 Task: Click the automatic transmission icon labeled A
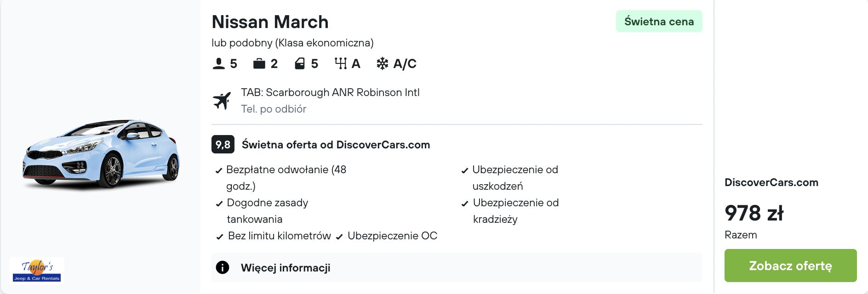(x=341, y=63)
